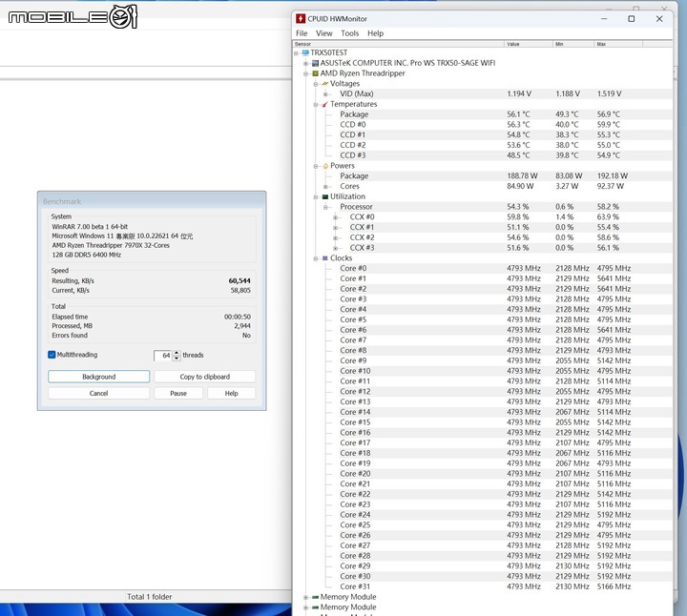Image resolution: width=687 pixels, height=616 pixels.
Task: Click the Powers flame icon
Action: [325, 166]
